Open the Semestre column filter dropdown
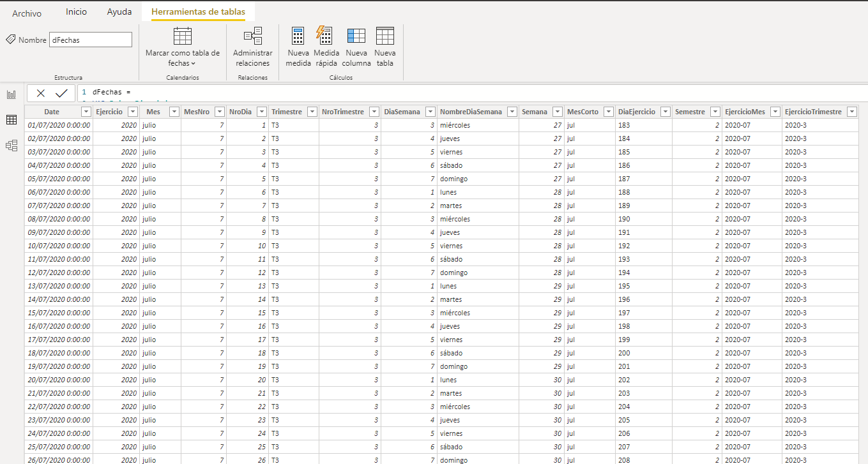 coord(715,112)
